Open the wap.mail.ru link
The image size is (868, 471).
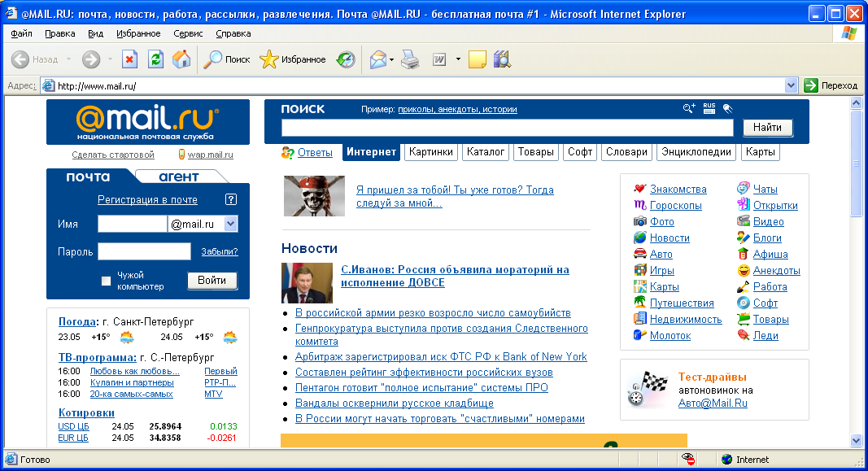click(x=211, y=155)
